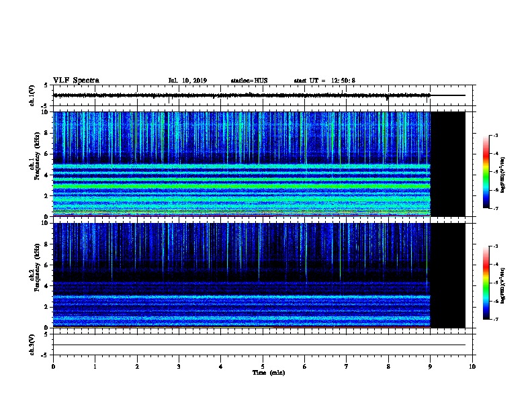Click the log(PSD) label beside the ch.2 color bar
The height and width of the screenshot is (411, 532).
503,285
